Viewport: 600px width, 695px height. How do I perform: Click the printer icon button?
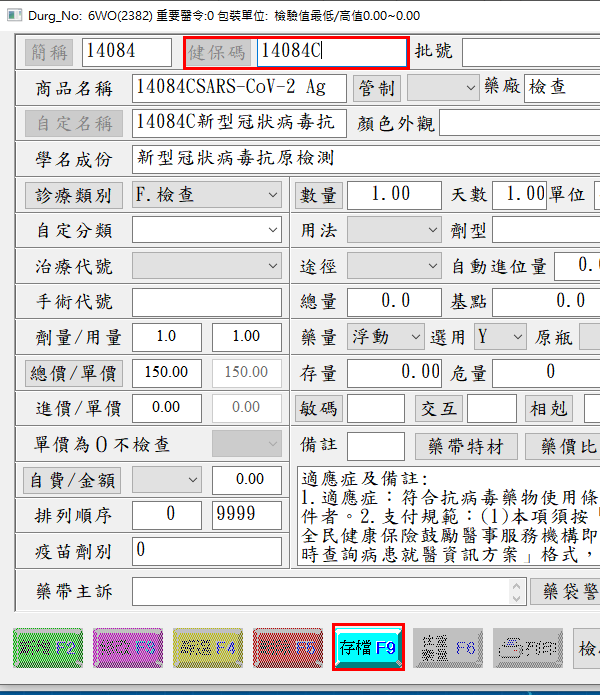tap(527, 648)
